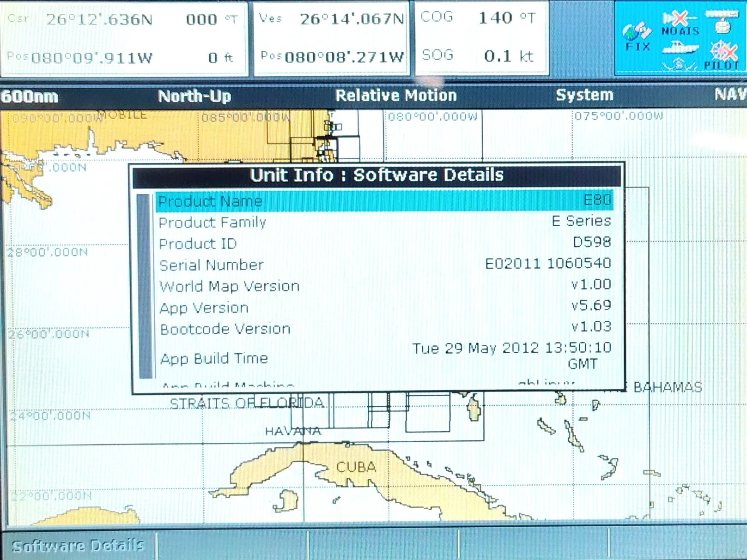The width and height of the screenshot is (747, 560).
Task: Click the cursor range 0 ft value
Action: (x=220, y=57)
